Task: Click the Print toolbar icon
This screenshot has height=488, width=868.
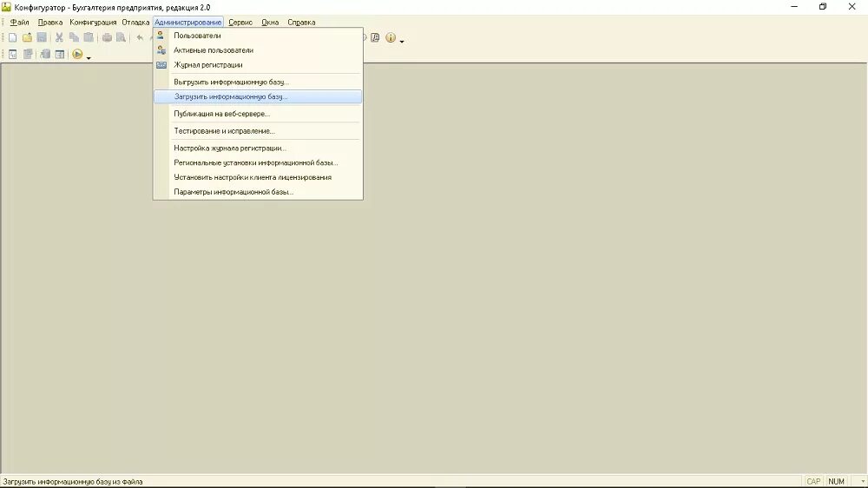Action: (x=107, y=37)
